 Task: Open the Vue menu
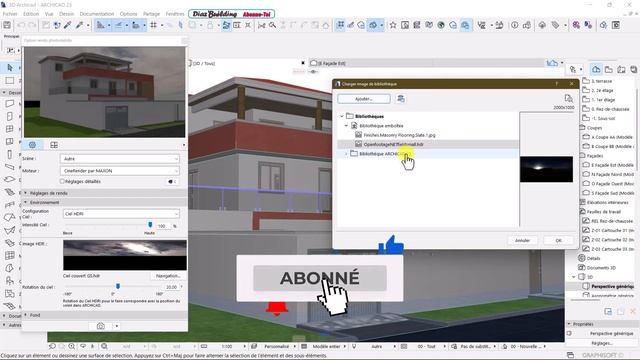coord(49,14)
